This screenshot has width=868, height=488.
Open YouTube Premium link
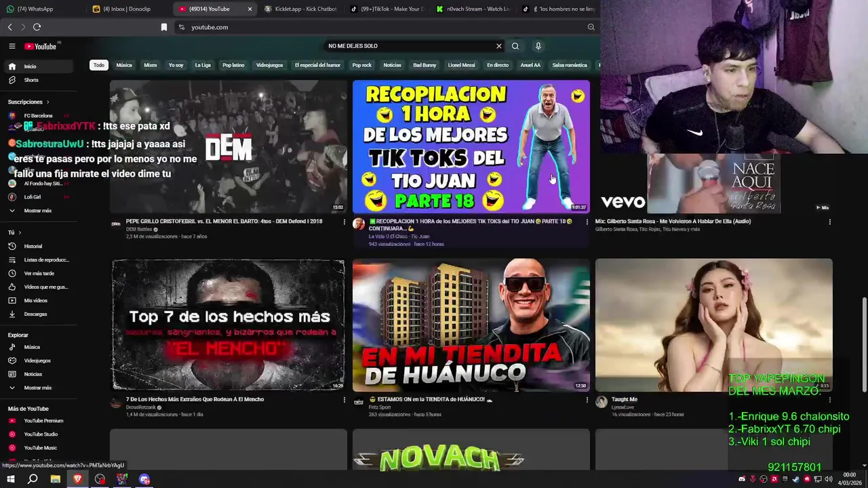point(38,421)
